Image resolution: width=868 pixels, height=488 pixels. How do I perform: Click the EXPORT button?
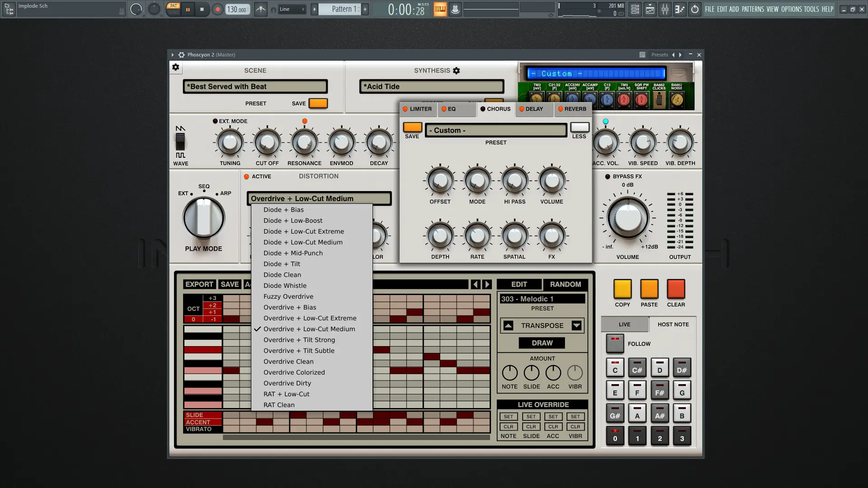199,284
